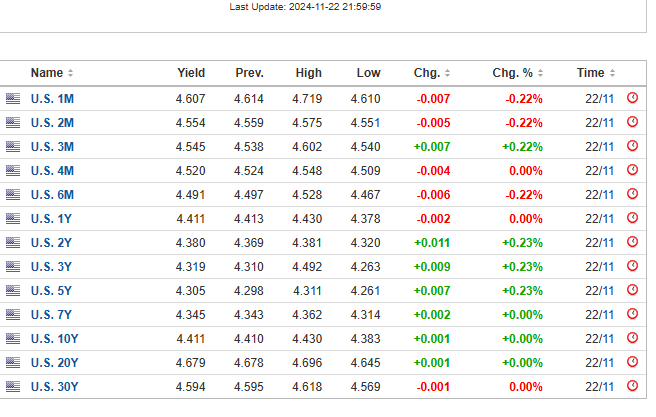Click the clock icon in U.S. 3Y row
Screen dimensions: 656x417
pos(632,266)
